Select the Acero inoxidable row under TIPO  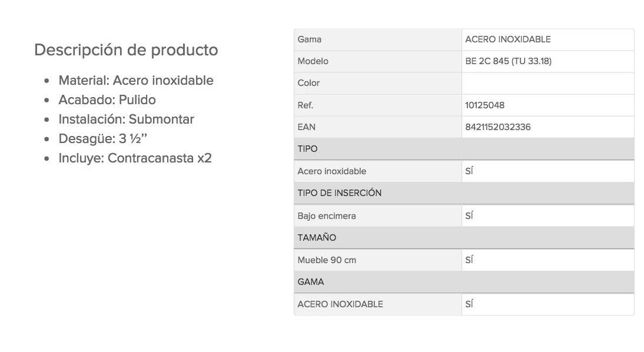464,171
